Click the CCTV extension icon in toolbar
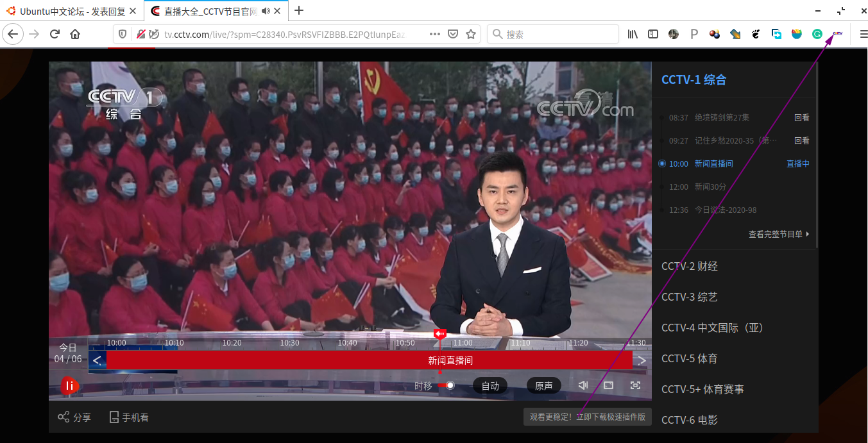868x443 pixels. [837, 34]
